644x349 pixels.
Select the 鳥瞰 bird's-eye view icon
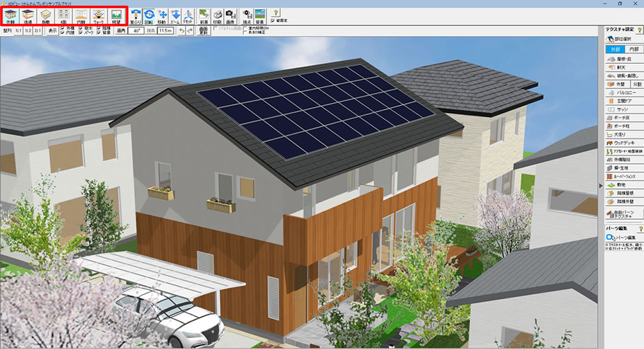[46, 17]
